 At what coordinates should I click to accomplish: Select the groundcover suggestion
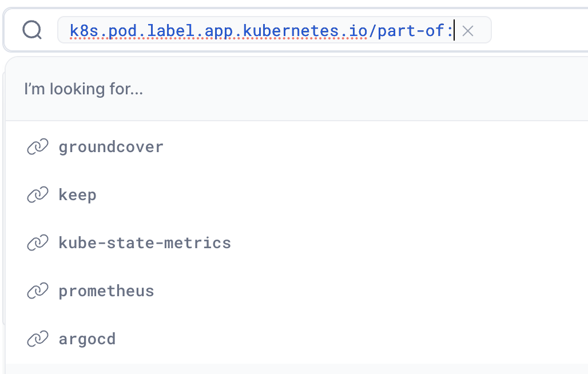pyautogui.click(x=111, y=147)
